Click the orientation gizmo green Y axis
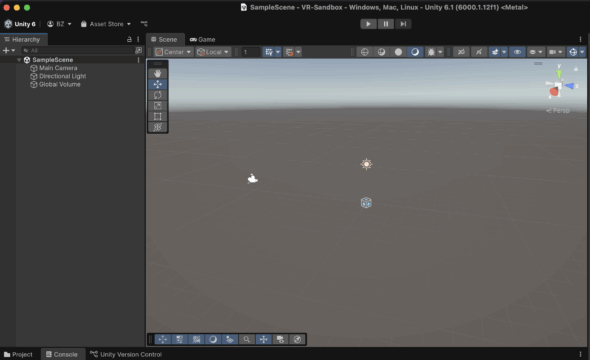Viewport: 590px width, 360px height. pos(559,74)
